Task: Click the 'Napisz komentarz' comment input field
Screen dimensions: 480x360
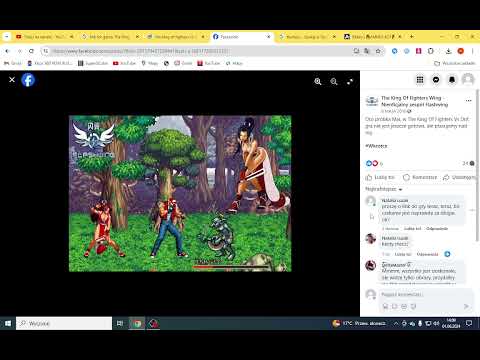Action: pyautogui.click(x=426, y=295)
